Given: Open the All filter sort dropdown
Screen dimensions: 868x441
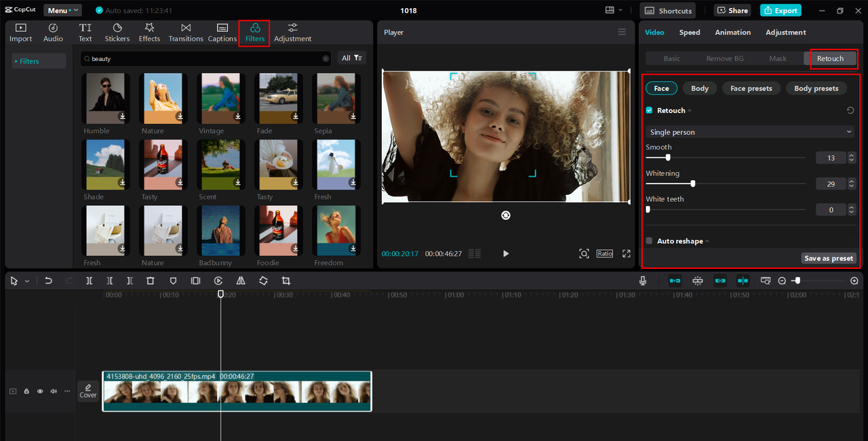Looking at the screenshot, I should click(352, 58).
